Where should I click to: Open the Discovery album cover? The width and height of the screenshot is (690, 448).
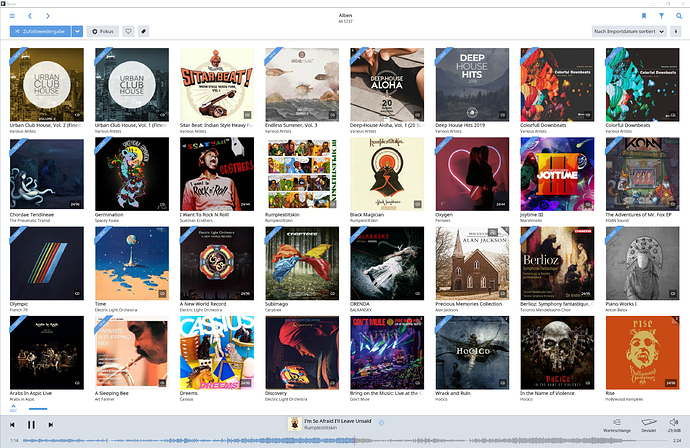click(302, 353)
